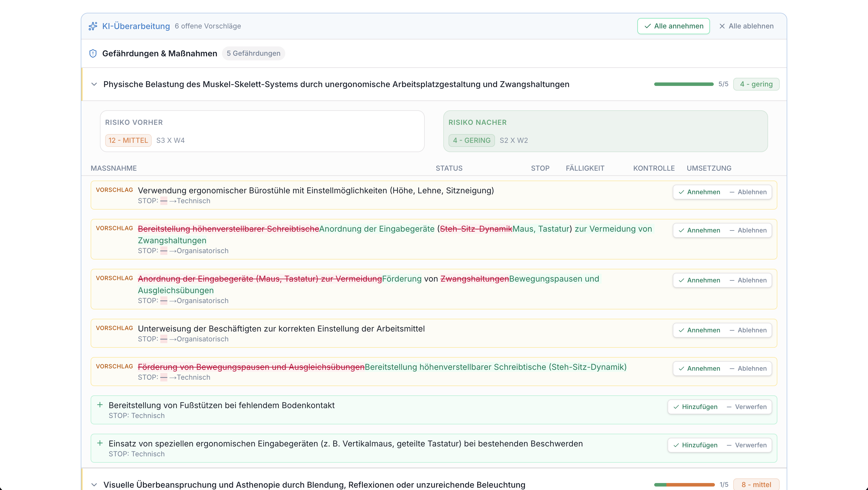This screenshot has height=490, width=868.
Task: Accept the ergonomische Bürostühle suggestion
Action: pyautogui.click(x=699, y=192)
